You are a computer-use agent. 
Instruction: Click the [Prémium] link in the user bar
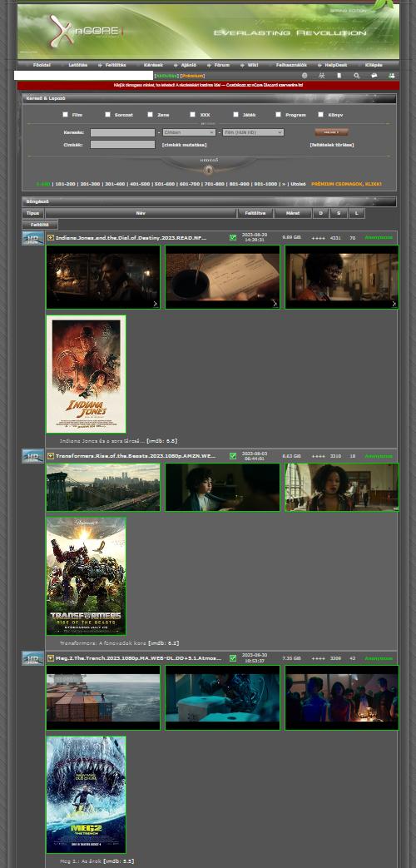192,76
